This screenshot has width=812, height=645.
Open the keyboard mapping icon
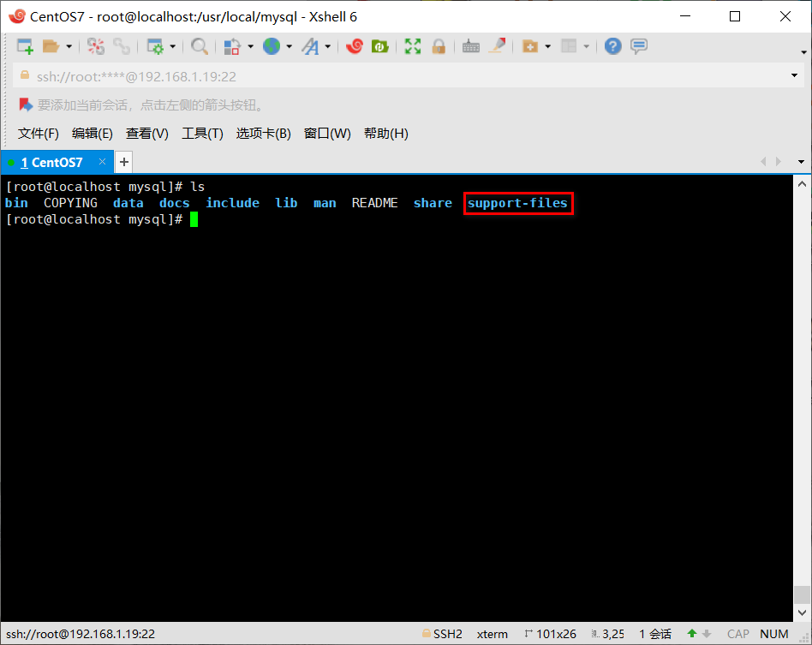[471, 46]
